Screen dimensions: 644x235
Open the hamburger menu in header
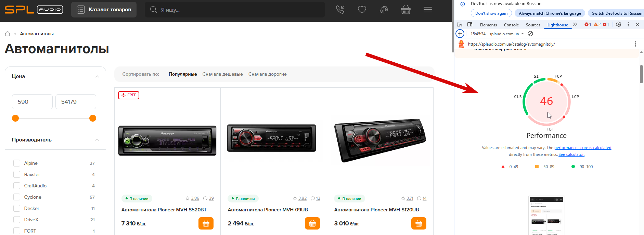click(x=428, y=10)
